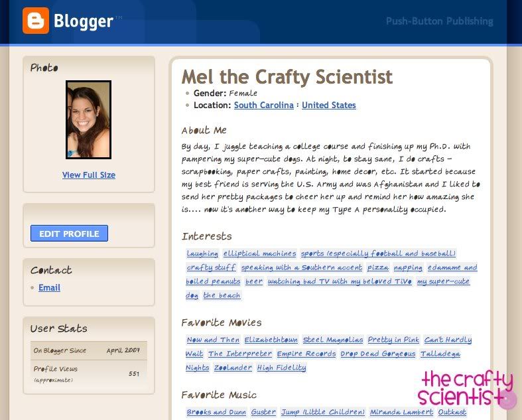
Task: Click the orange Blogger logo icon
Action: coord(35,21)
